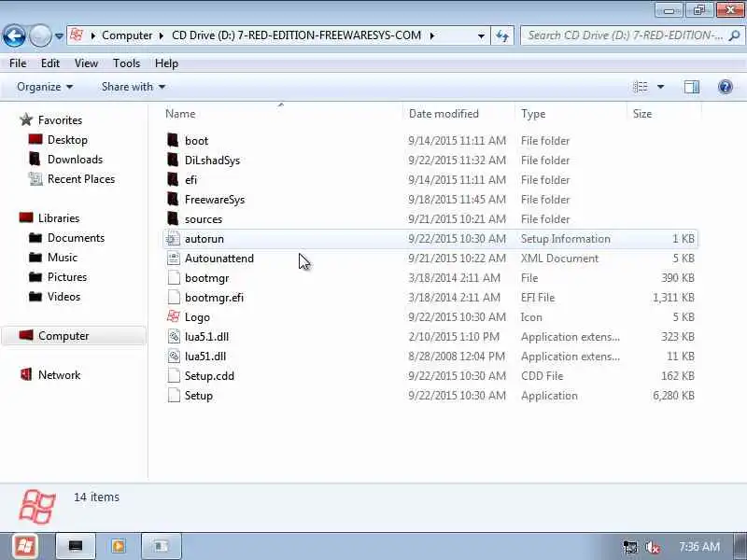
Task: Select Network in the navigation pane
Action: click(59, 375)
